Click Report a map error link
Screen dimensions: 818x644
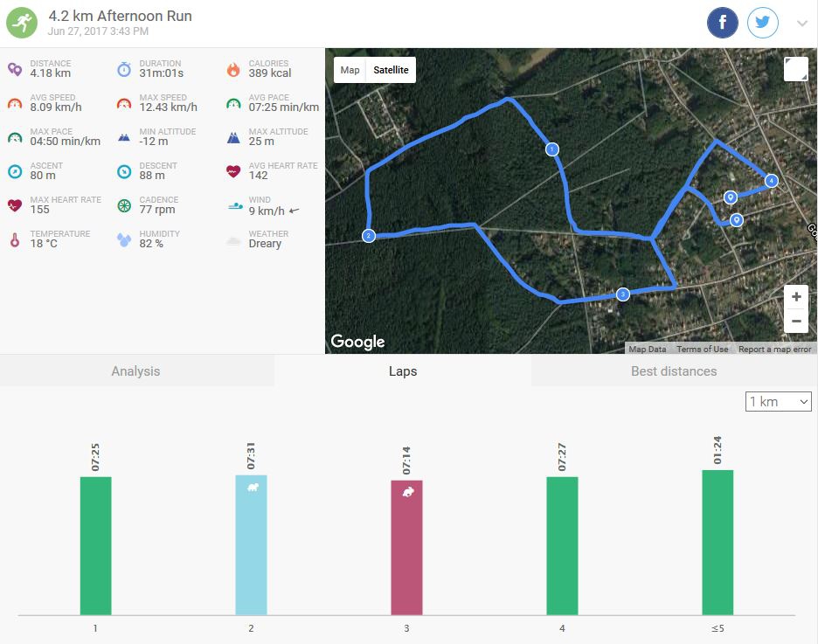[774, 350]
